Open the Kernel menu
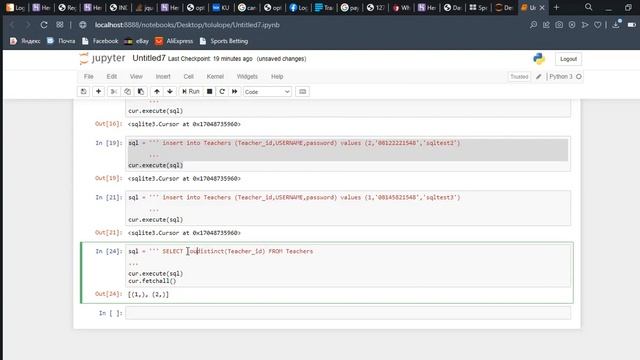Image resolution: width=640 pixels, height=360 pixels. point(215,76)
